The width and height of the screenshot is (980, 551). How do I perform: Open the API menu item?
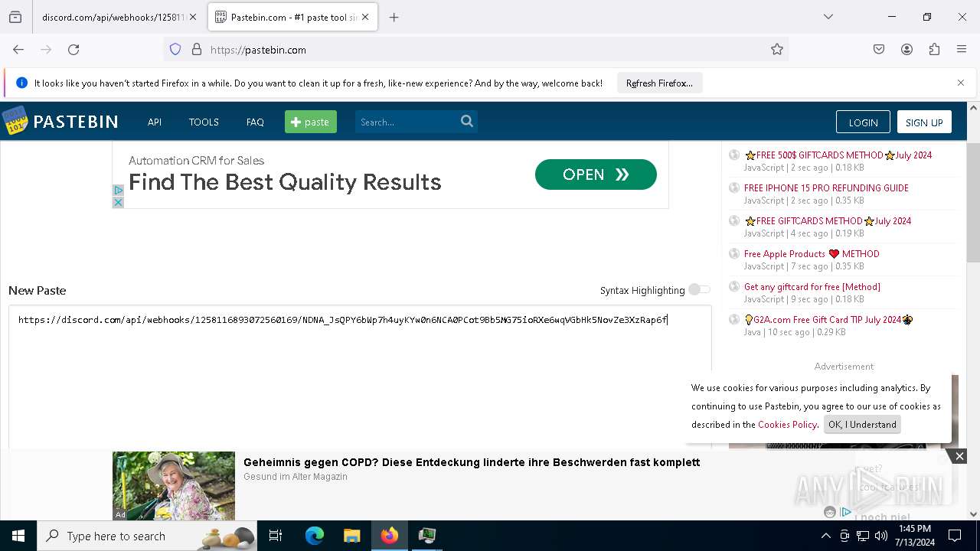click(155, 122)
